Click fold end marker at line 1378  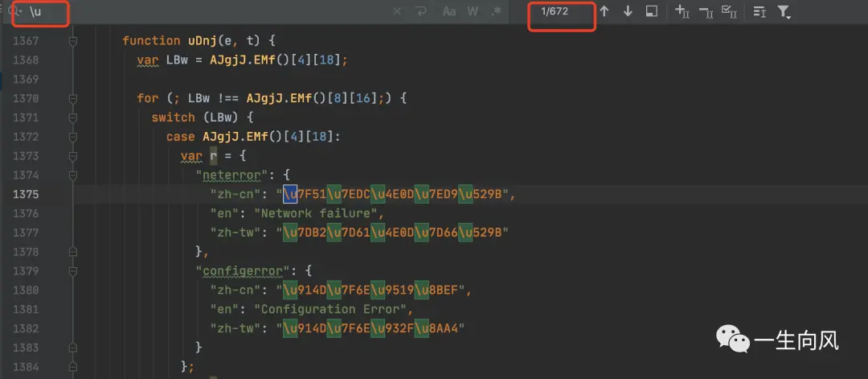(72, 252)
